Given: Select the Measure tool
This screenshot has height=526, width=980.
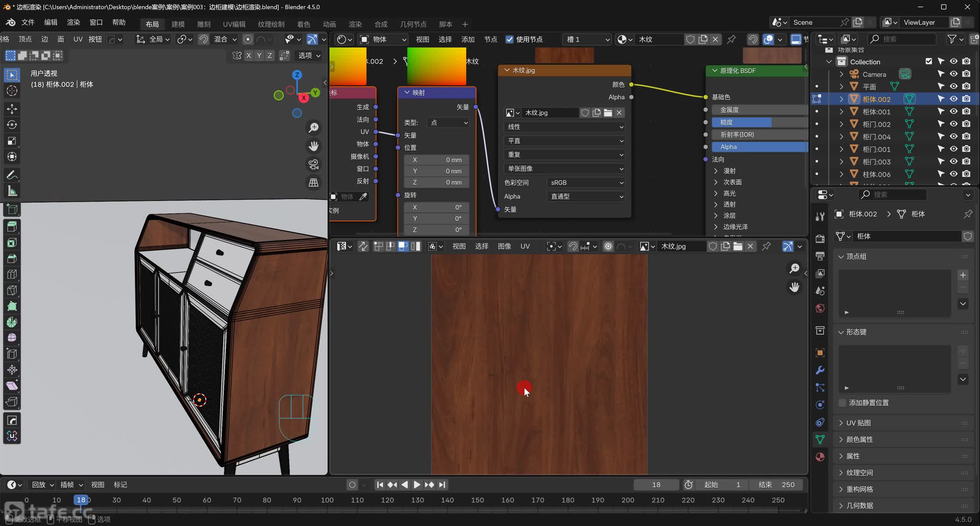Looking at the screenshot, I should 12,191.
